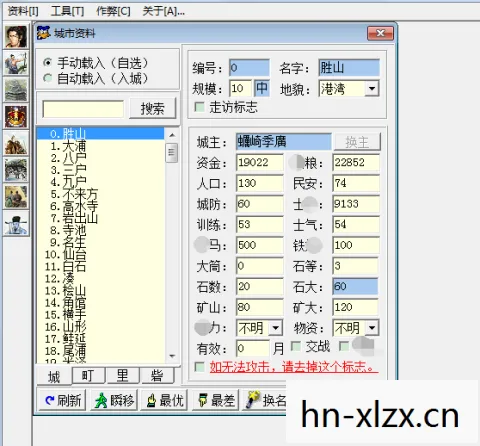
Task: Open the village scene sidebar icon
Action: 16,170
